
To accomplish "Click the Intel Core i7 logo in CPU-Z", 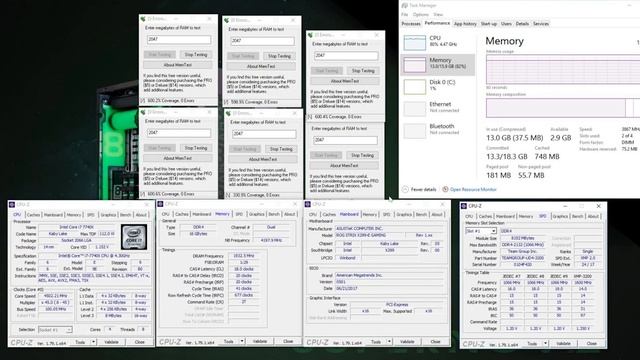I will (134, 237).
